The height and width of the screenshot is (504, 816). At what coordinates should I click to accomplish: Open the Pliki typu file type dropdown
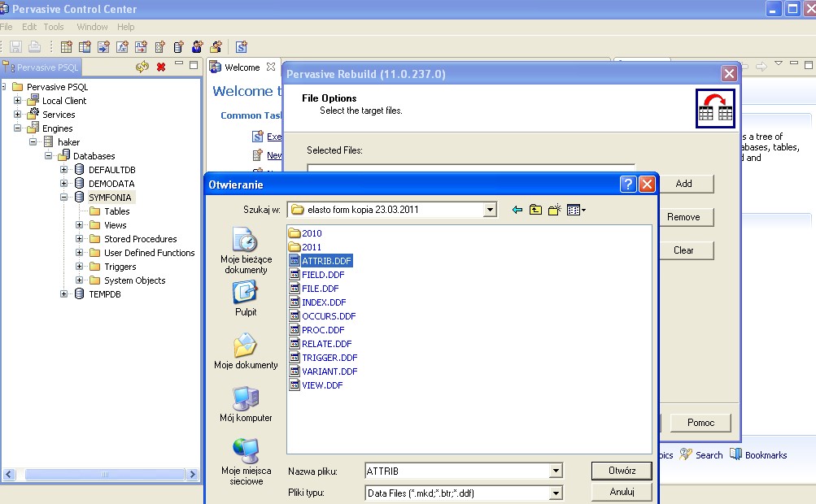[556, 493]
